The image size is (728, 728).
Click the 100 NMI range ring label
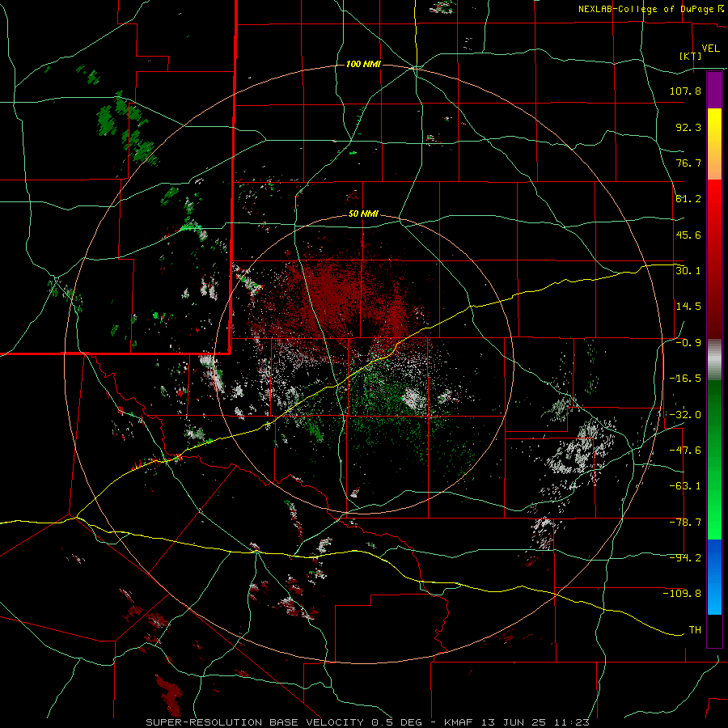point(363,64)
